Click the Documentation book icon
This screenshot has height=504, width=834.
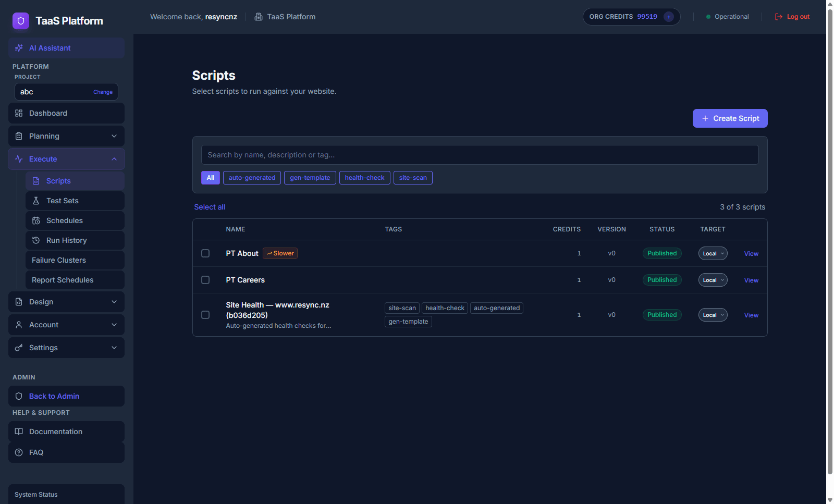tap(19, 432)
